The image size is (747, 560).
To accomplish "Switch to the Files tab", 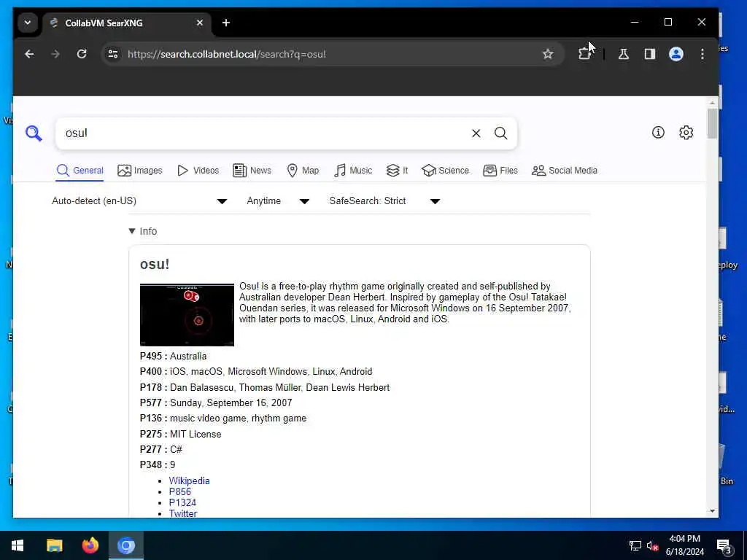I will point(500,171).
